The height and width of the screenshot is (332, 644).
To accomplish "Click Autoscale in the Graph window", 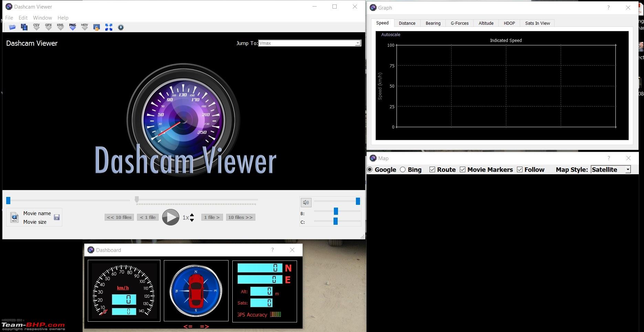I will [391, 34].
